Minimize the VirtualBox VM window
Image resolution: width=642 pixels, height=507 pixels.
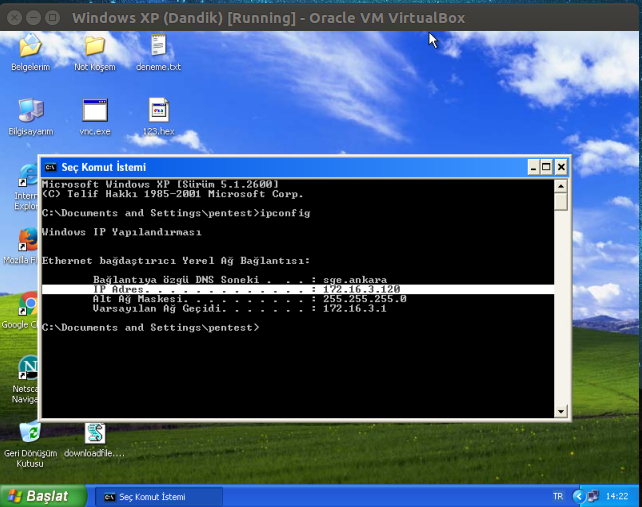point(33,18)
